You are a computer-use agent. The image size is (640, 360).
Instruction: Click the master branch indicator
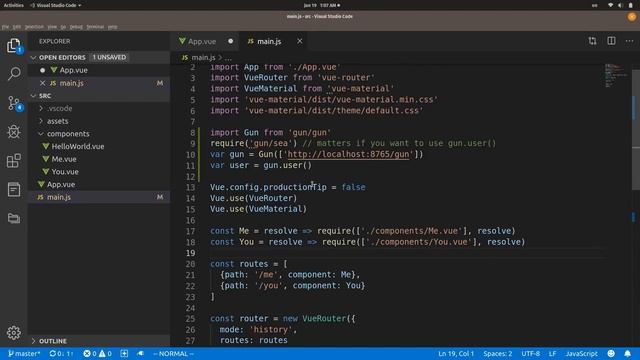tap(24, 353)
